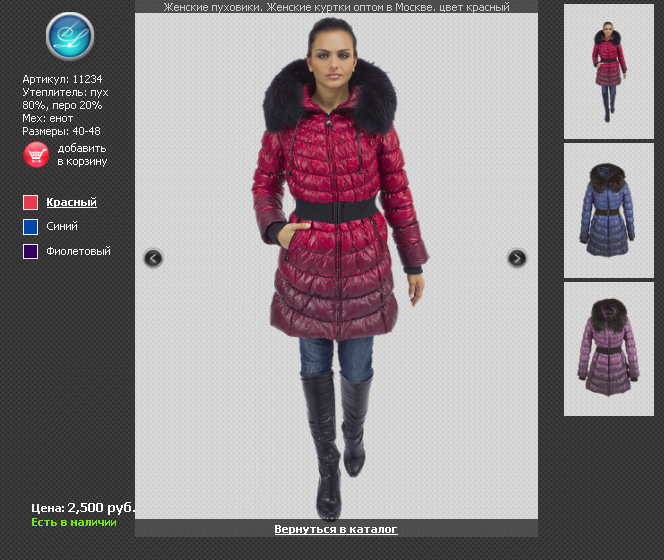
Task: Click the 'Женские пуховики' header title
Action: point(336,7)
